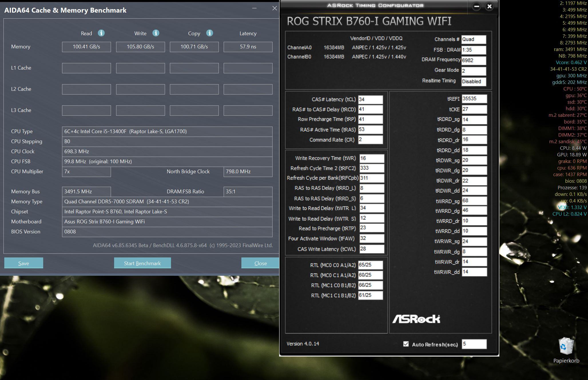Click the L1 Cache Read result box

[86, 68]
